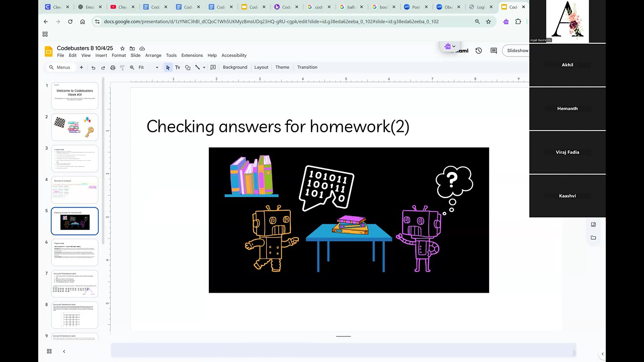
Task: Select the Line tool
Action: pyautogui.click(x=197, y=67)
